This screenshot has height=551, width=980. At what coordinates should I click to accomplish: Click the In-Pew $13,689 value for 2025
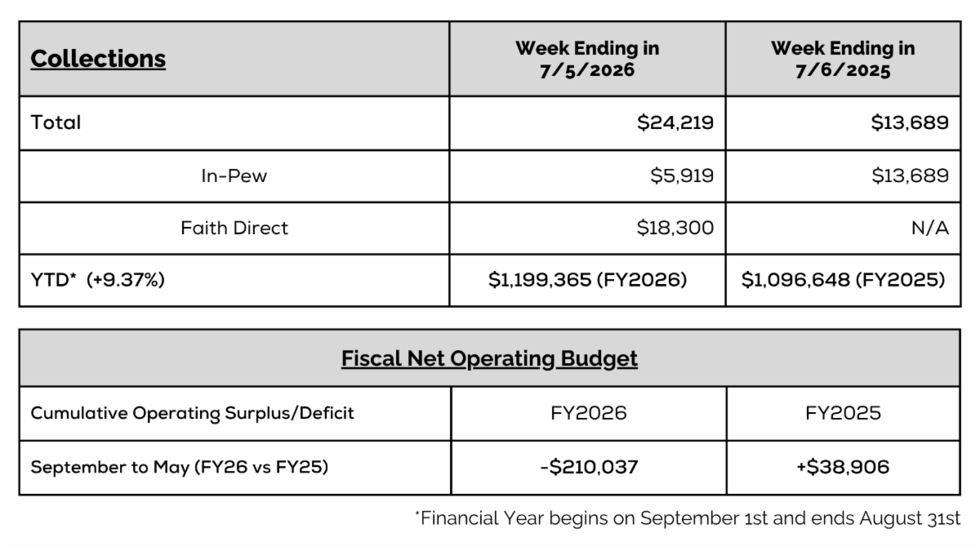coord(910,176)
